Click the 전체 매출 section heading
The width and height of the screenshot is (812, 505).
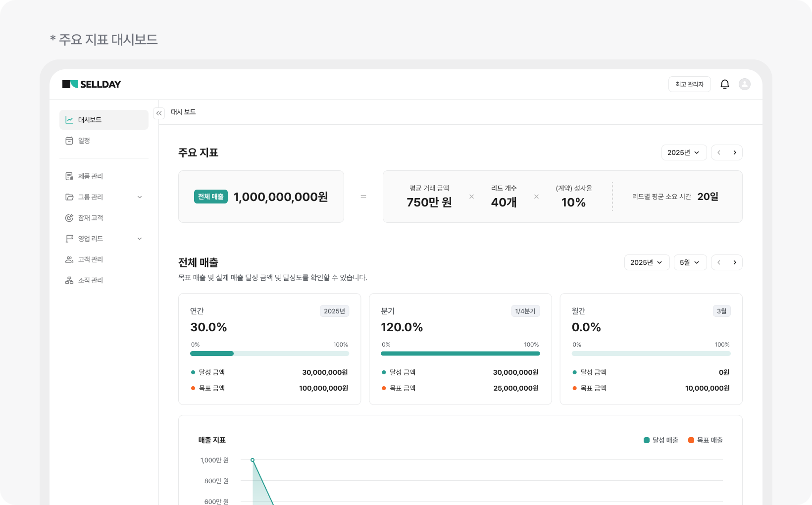pyautogui.click(x=198, y=262)
